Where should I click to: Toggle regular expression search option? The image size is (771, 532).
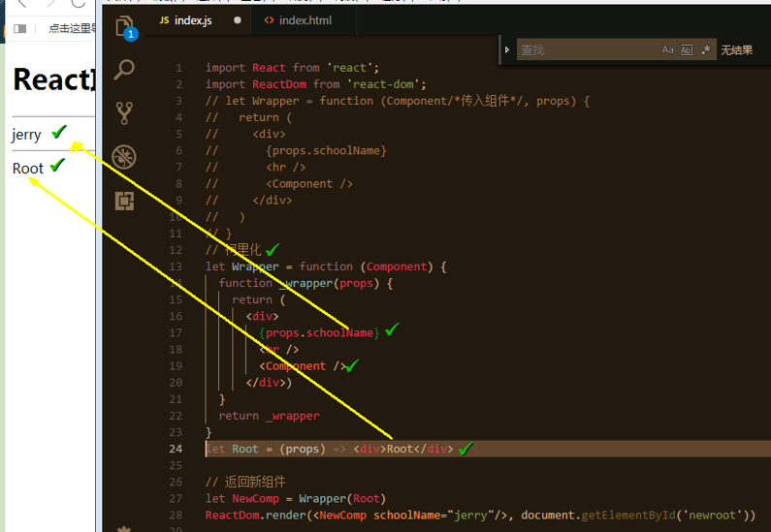point(705,49)
